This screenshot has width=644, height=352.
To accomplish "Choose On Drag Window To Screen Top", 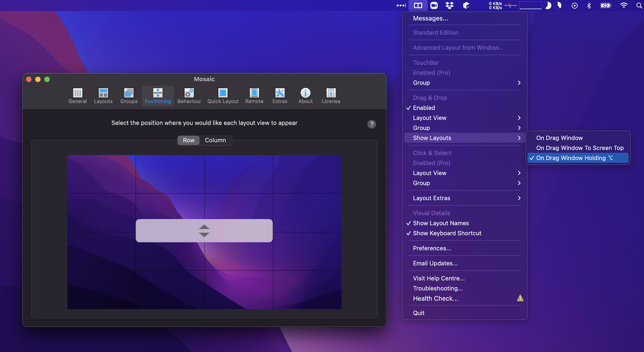I will click(x=580, y=148).
